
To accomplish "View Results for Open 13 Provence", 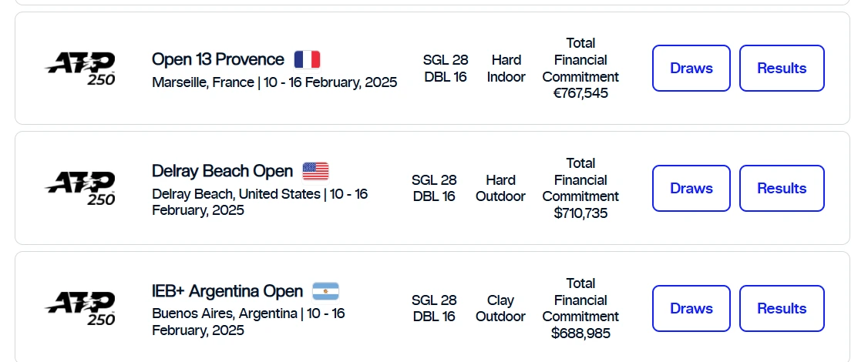I will 782,68.
